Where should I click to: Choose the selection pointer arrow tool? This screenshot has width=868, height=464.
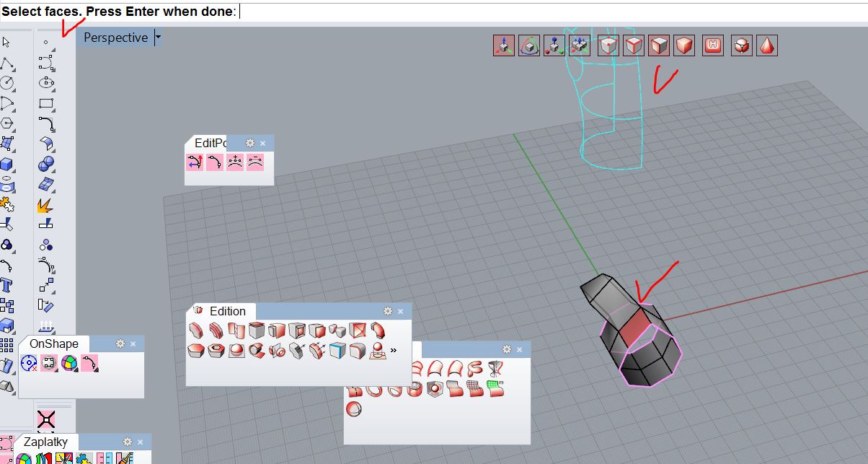[7, 43]
